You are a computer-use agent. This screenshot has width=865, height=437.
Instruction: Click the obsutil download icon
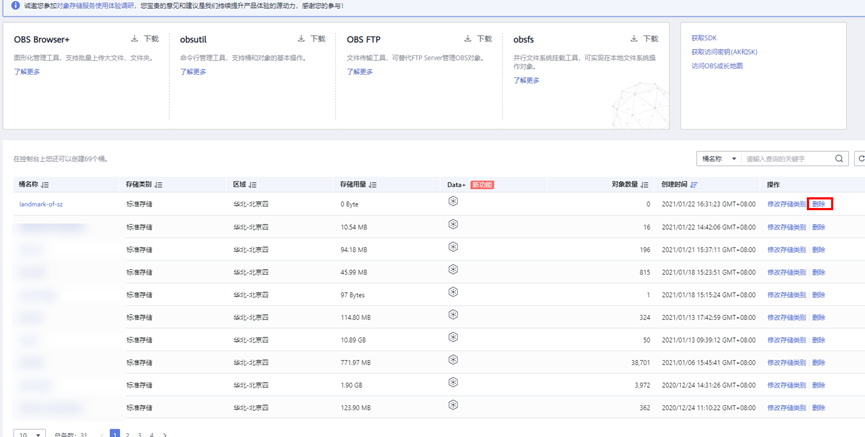click(301, 39)
